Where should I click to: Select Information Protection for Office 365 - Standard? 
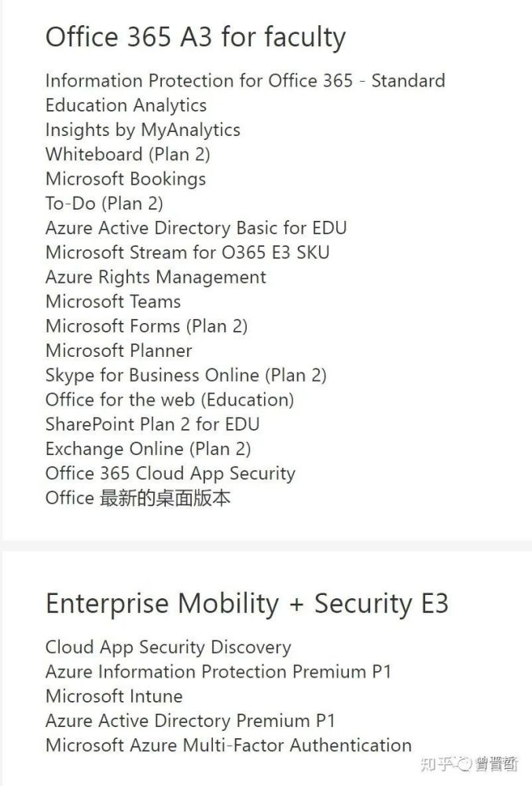coord(245,81)
